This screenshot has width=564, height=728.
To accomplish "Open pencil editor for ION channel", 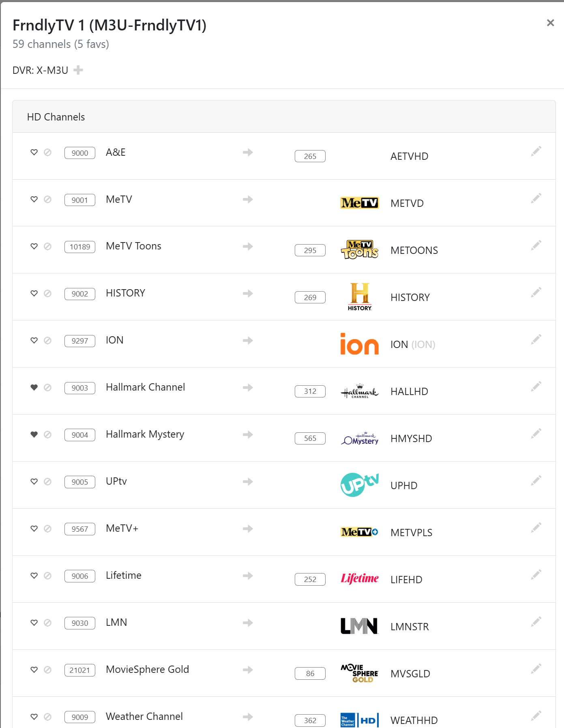I will [536, 339].
